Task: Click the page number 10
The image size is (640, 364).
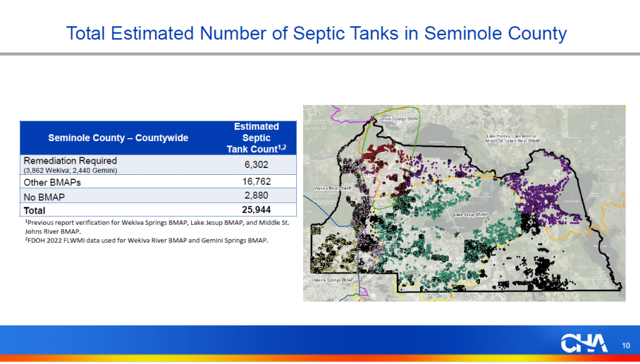Action: pyautogui.click(x=625, y=345)
